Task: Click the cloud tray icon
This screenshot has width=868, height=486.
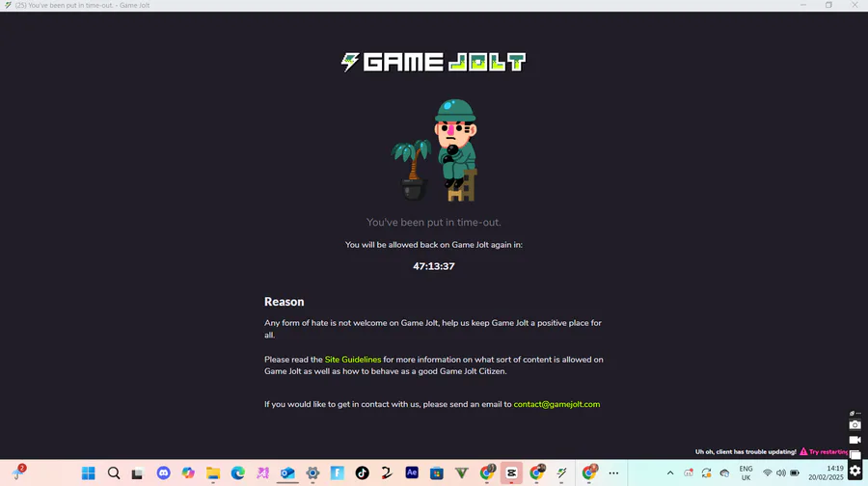Action: [724, 472]
